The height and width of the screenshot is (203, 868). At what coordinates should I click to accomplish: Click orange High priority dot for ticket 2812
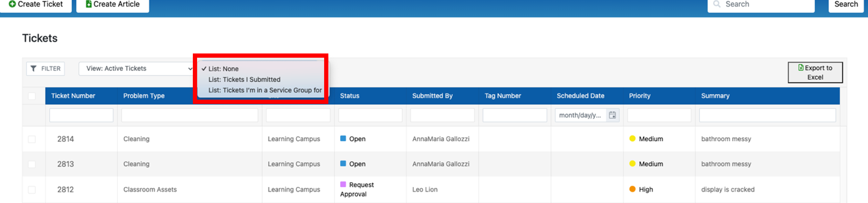pos(633,189)
